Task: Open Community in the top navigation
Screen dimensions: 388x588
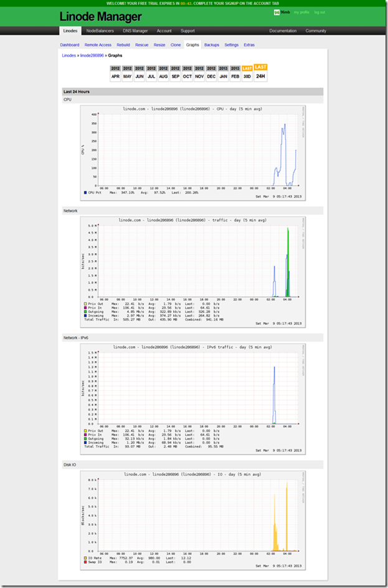Action: point(316,31)
